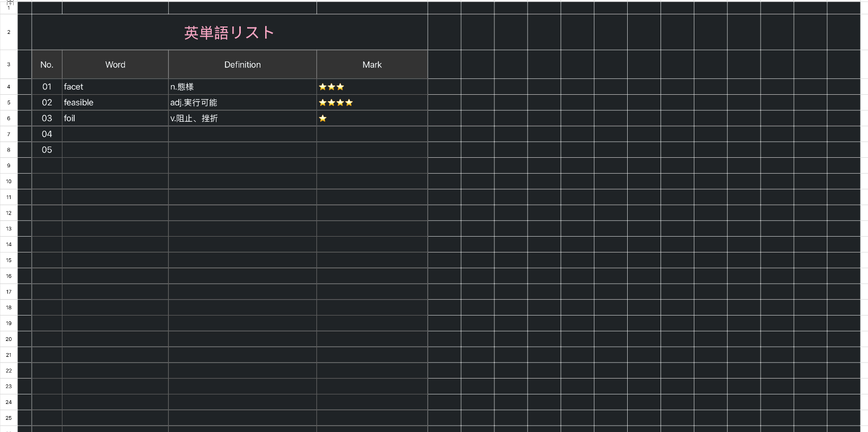The width and height of the screenshot is (868, 432).
Task: Select the cell containing number 03
Action: [47, 118]
